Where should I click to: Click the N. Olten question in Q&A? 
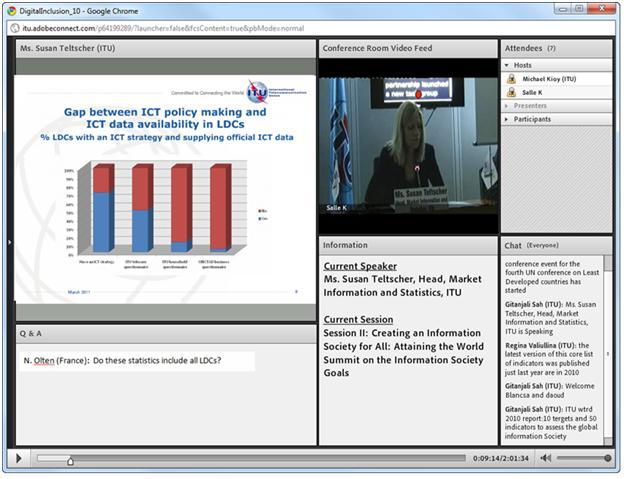[x=122, y=360]
